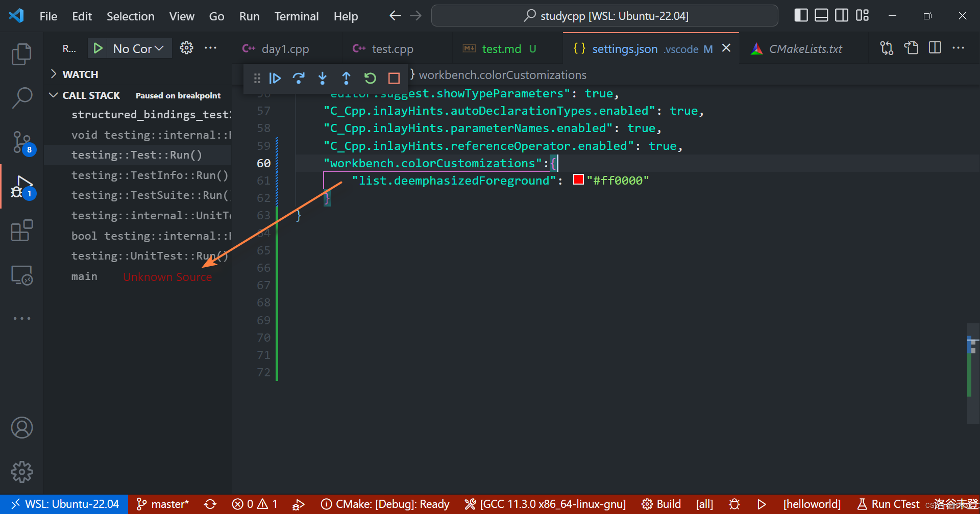Click the CMake launch play icon in status bar
This screenshot has height=514, width=980.
762,504
